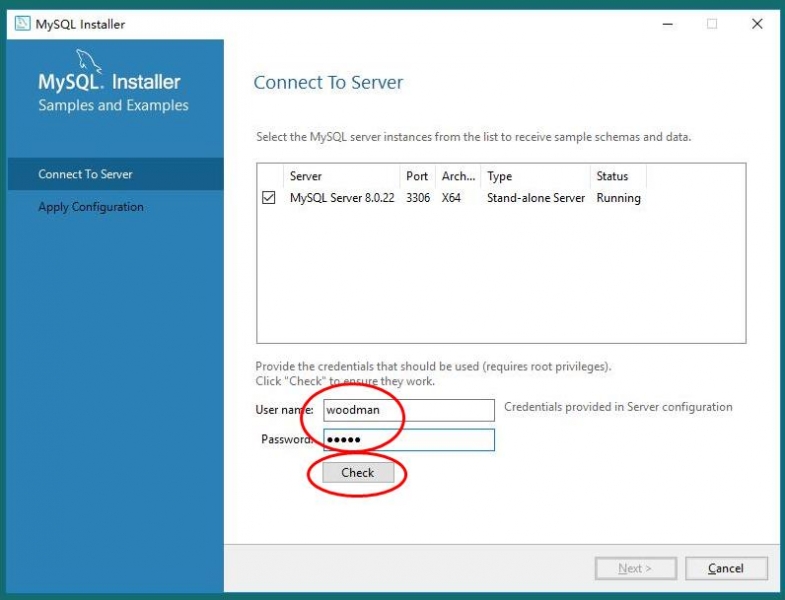This screenshot has width=785, height=600.
Task: Click the Arch... column header
Action: click(x=458, y=176)
